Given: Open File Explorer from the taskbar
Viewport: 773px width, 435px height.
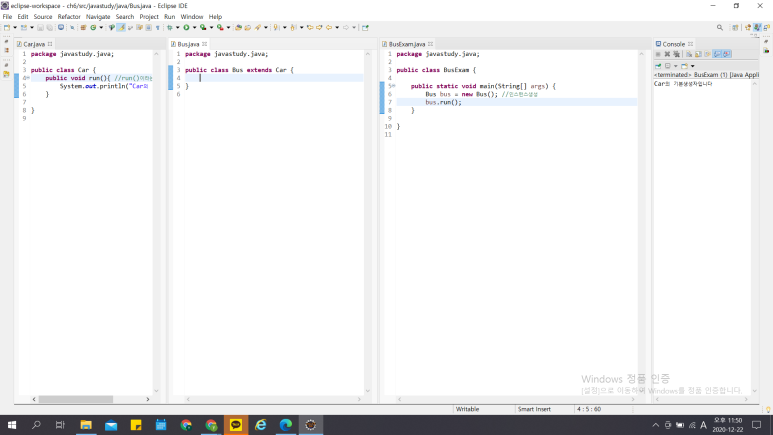Looking at the screenshot, I should pos(86,425).
